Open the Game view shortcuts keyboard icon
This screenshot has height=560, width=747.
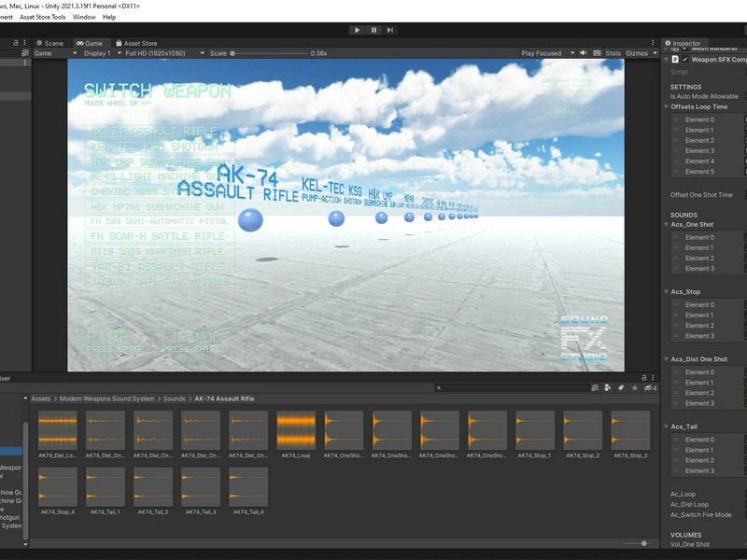[x=597, y=53]
